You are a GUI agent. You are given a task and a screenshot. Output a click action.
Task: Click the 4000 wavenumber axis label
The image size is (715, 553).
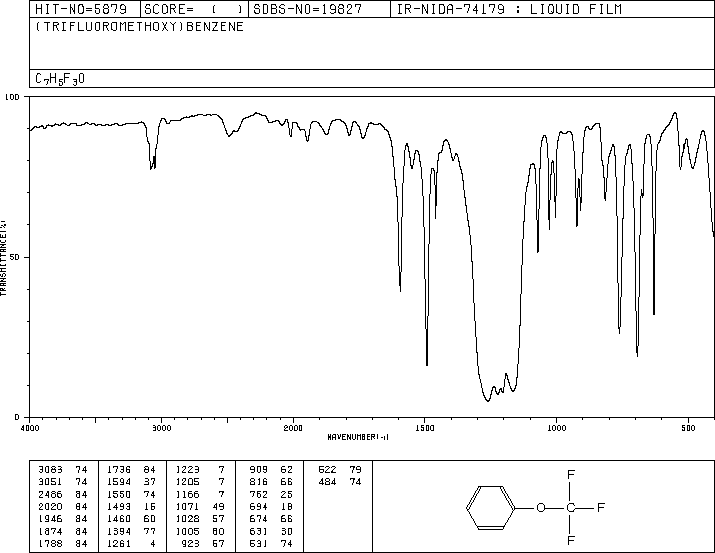pyautogui.click(x=30, y=428)
